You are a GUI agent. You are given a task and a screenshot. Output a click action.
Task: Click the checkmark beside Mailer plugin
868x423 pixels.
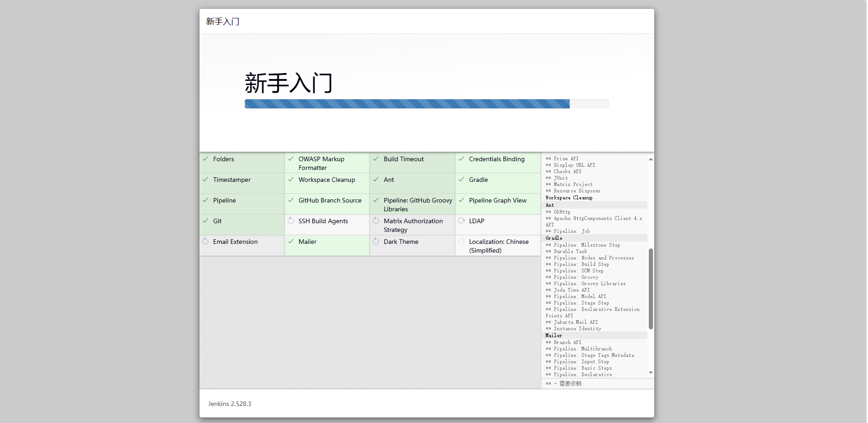(291, 242)
